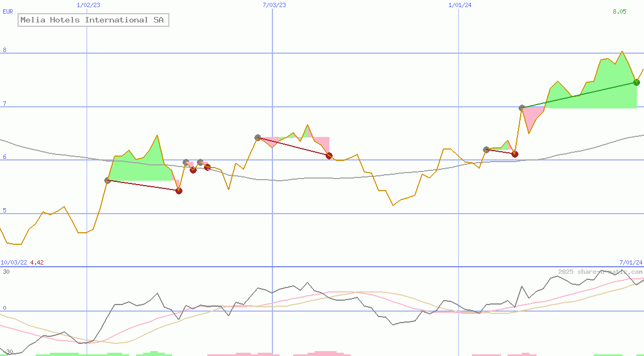This screenshot has width=644, height=356.
Task: Click gray entry marker just after 7/03/23 line
Action: (x=258, y=137)
